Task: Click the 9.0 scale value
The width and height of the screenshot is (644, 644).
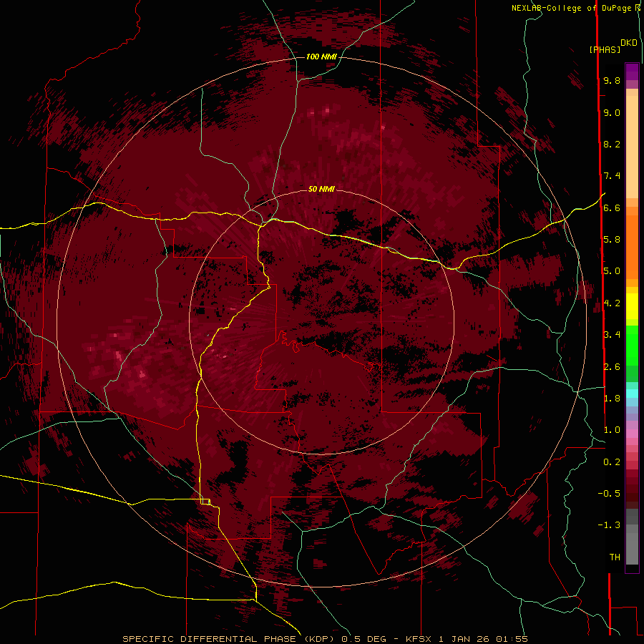Action: click(x=612, y=113)
